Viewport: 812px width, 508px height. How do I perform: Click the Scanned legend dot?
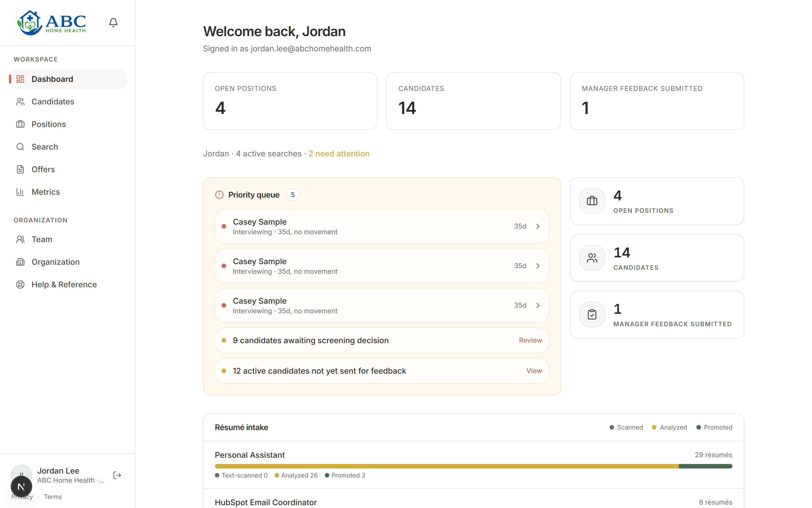coord(612,427)
